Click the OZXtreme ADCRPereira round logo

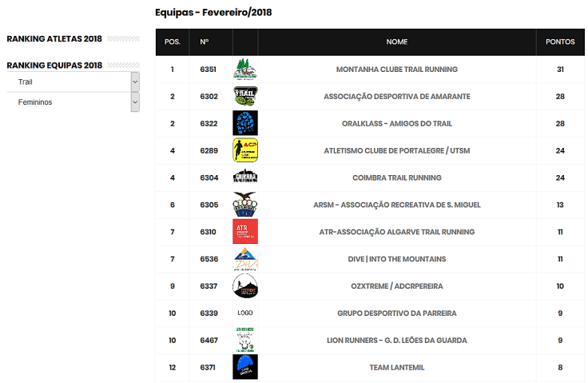point(245,285)
